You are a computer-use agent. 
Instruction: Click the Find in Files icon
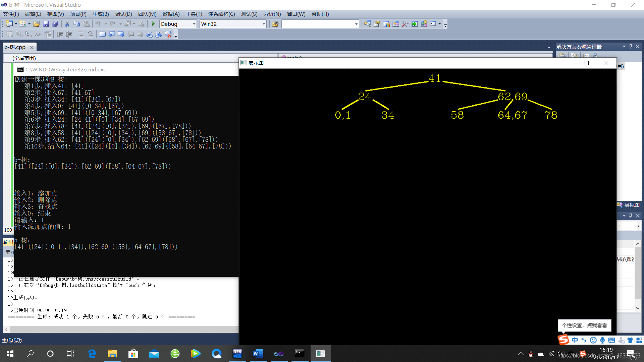275,24
